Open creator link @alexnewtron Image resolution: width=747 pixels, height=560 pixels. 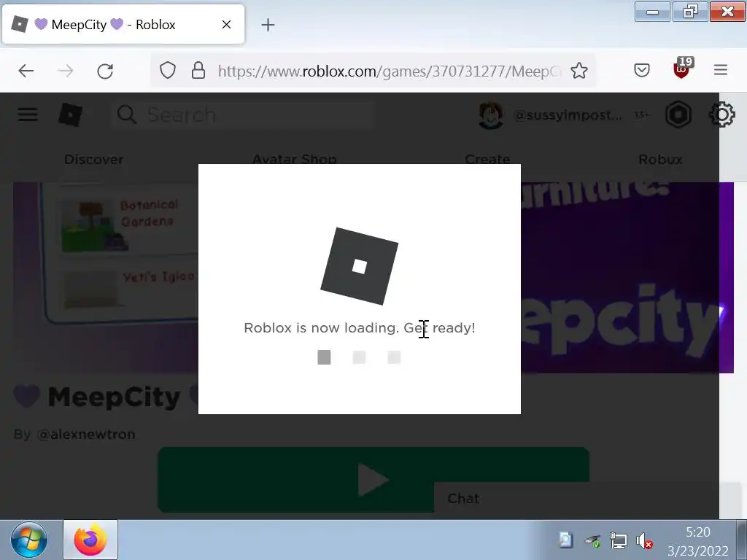pyautogui.click(x=86, y=435)
